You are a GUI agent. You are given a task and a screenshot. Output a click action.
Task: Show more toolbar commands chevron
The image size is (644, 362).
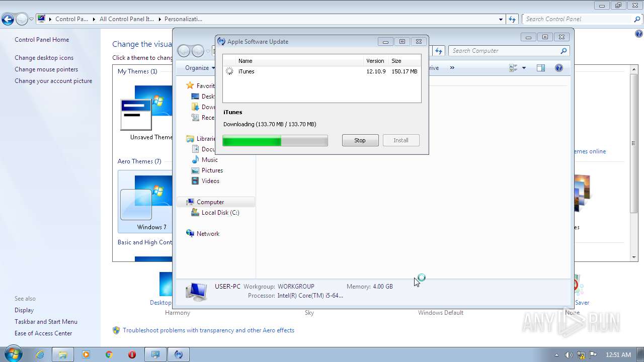pyautogui.click(x=452, y=68)
